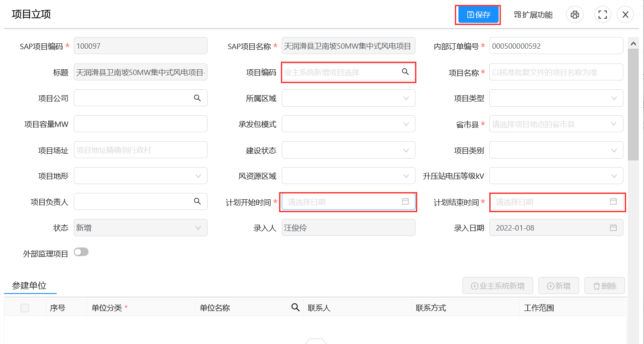Expand the 所属区域 dropdown
Viewport: 644px width, 344px height.
tap(348, 98)
